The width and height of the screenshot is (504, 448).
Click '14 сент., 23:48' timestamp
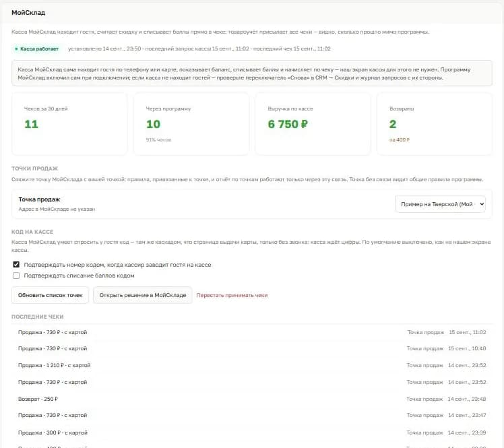tap(467, 399)
